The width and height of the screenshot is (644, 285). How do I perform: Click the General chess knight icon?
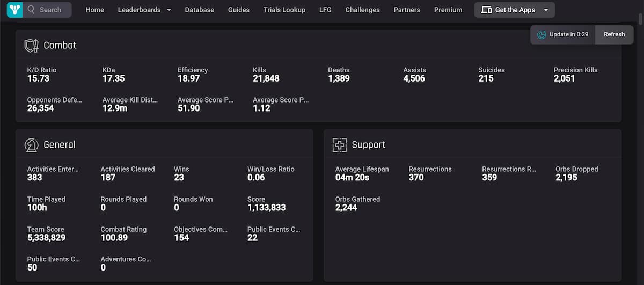pos(32,145)
